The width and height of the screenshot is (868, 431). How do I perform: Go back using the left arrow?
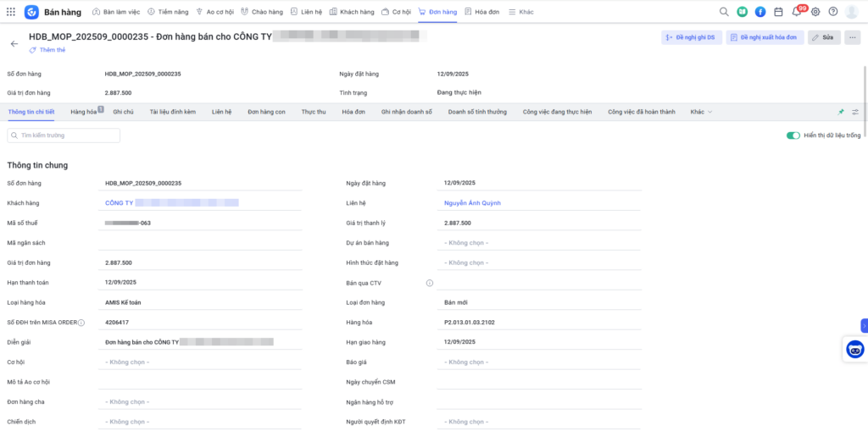coord(14,43)
